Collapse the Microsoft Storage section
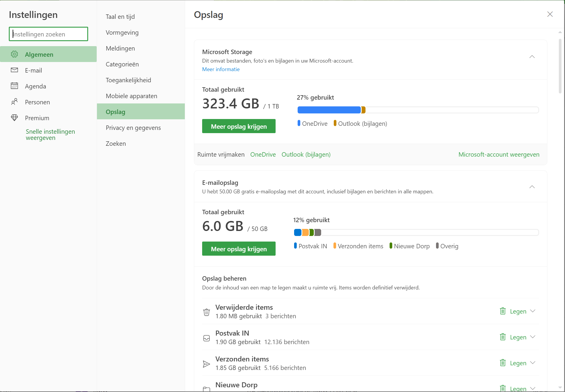The image size is (565, 392). click(x=532, y=57)
